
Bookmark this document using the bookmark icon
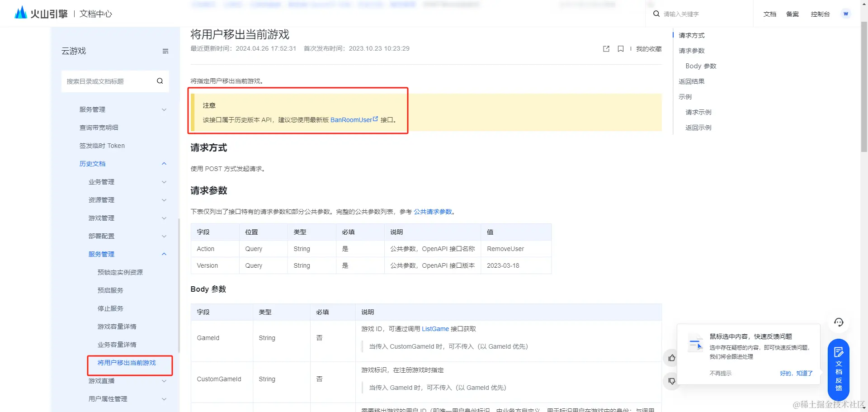point(620,49)
